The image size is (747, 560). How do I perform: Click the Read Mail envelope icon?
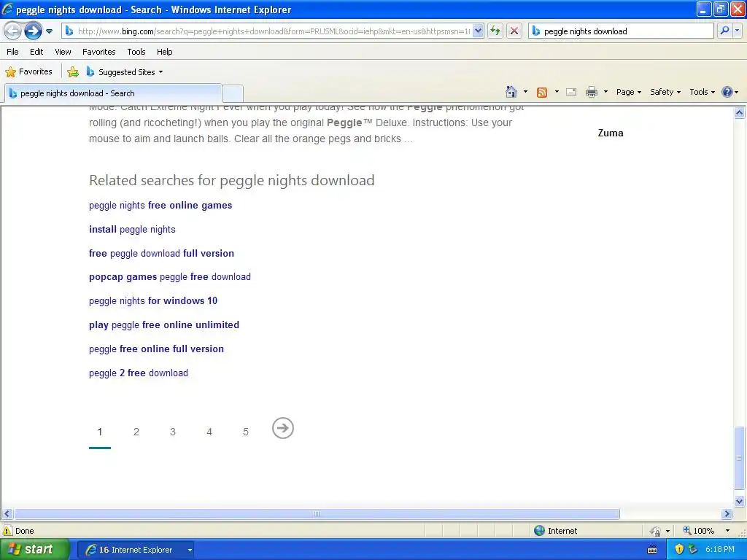tap(571, 92)
